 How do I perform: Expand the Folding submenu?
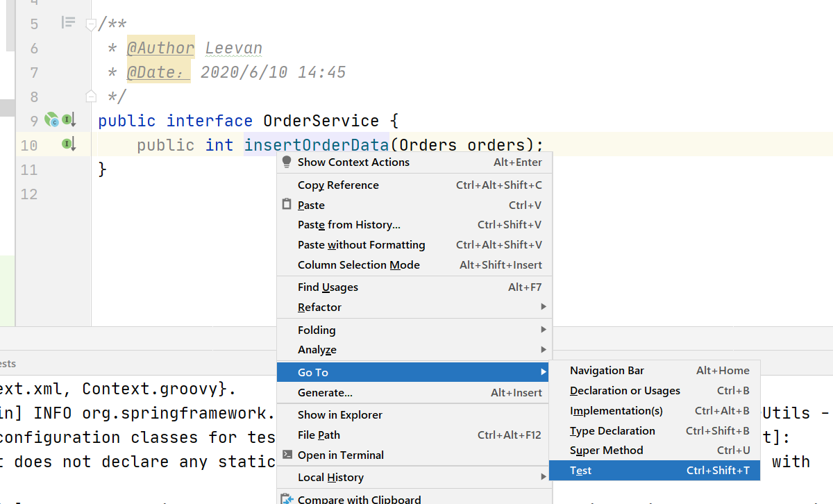[x=414, y=330]
